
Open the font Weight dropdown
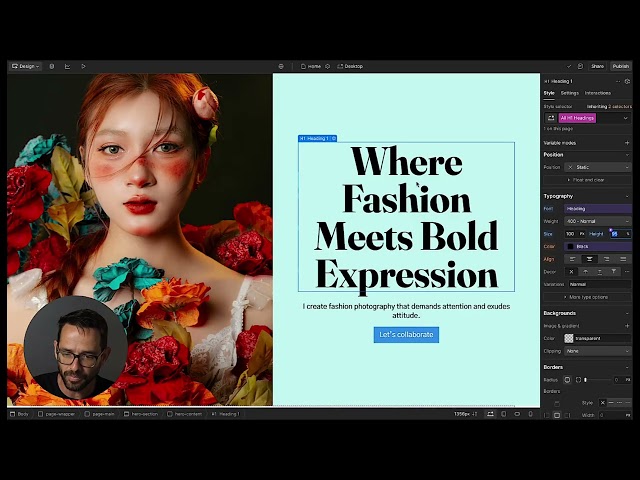click(x=598, y=221)
